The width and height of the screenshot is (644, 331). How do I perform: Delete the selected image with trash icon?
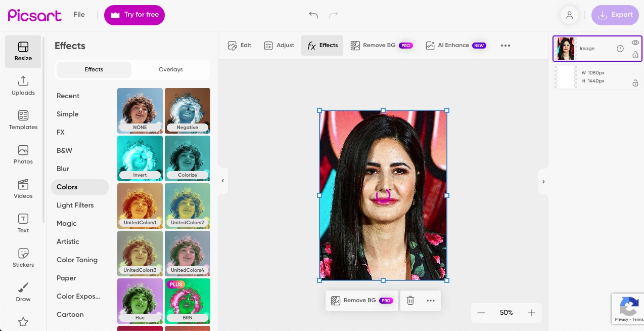coord(410,301)
